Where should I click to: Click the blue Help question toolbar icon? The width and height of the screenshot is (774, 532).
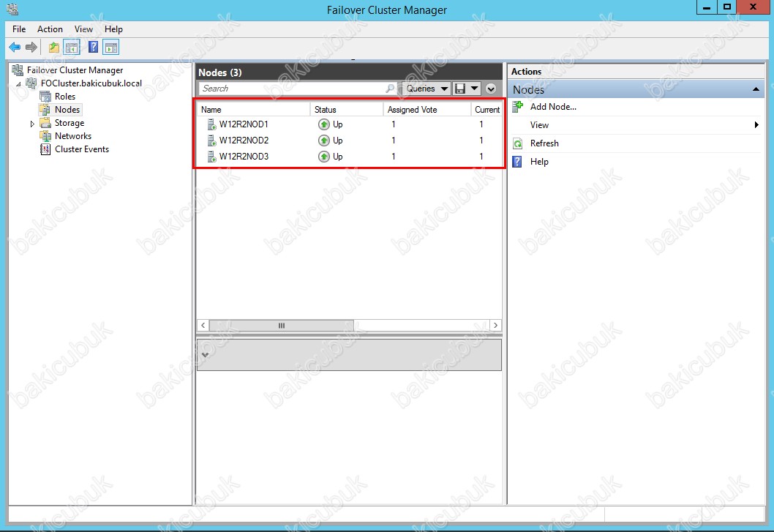[93, 47]
